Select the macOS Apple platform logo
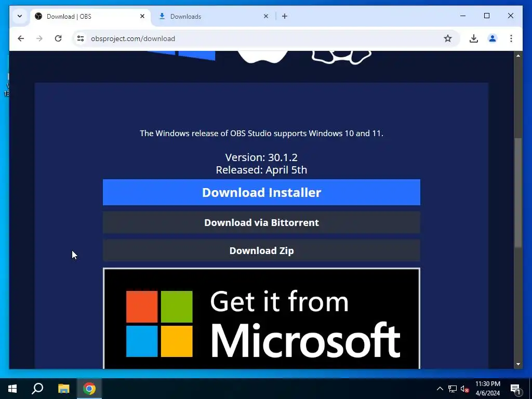The height and width of the screenshot is (399, 532). (262, 57)
